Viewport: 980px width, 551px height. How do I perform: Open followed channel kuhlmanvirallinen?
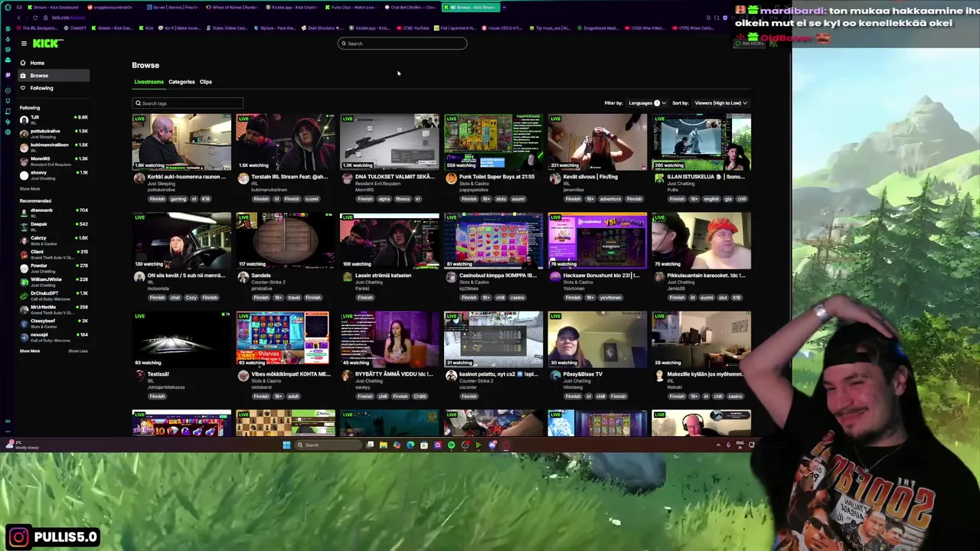click(x=54, y=146)
